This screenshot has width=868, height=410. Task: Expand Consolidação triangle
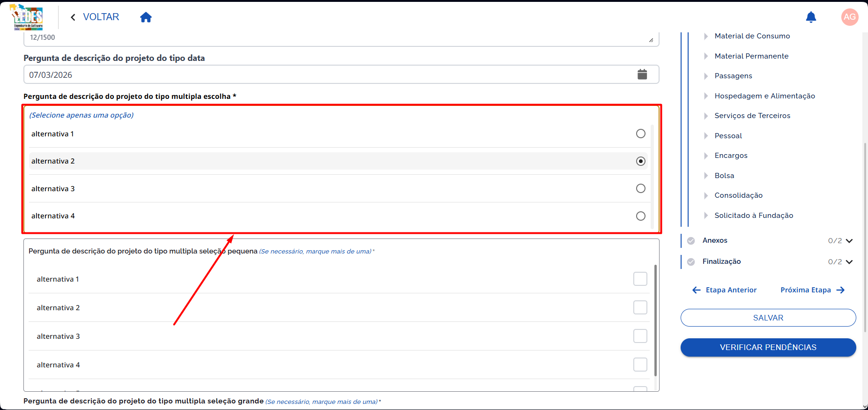point(706,195)
